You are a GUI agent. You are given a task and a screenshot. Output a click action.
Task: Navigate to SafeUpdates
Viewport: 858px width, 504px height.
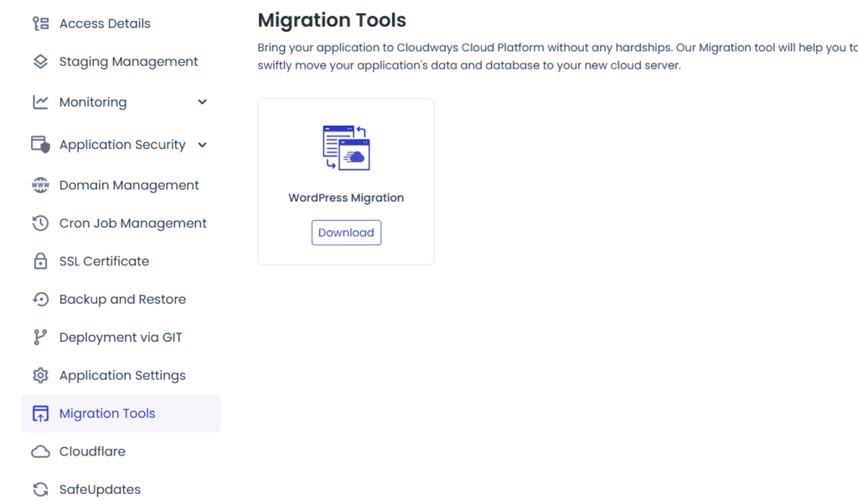101,490
